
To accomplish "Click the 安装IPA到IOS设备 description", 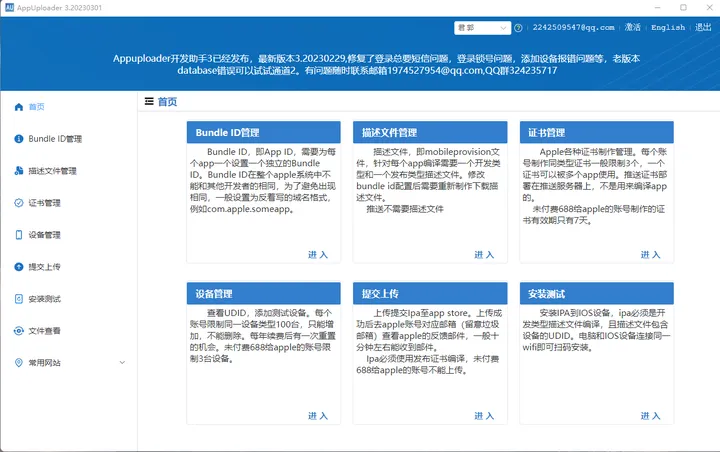I will tap(596, 330).
